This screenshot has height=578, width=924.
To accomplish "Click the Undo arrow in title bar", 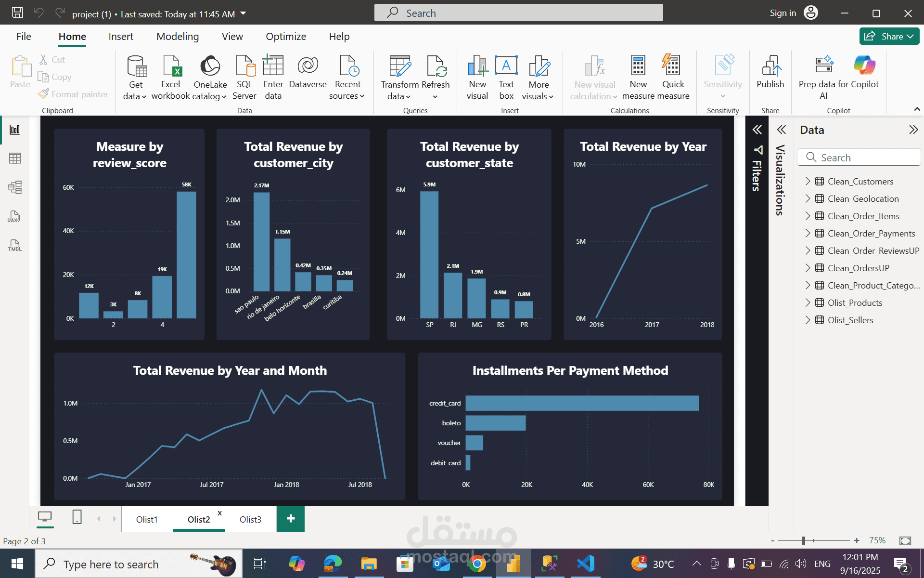I will 39,13.
